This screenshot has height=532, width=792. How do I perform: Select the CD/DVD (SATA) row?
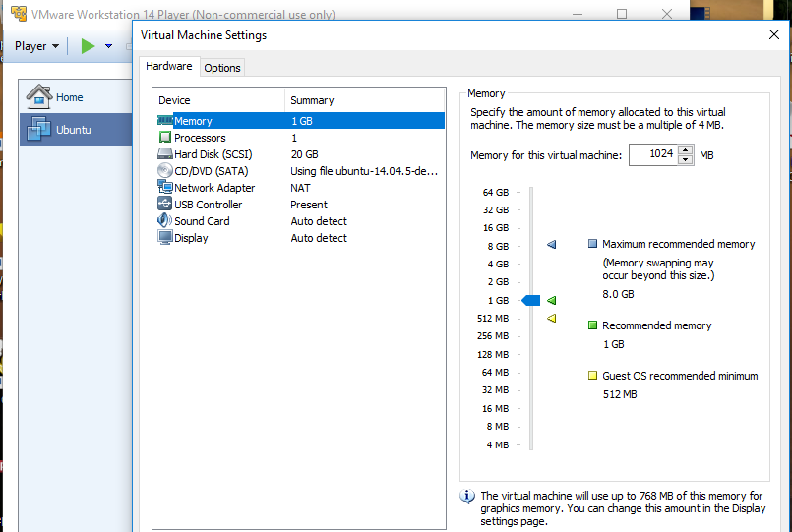click(300, 170)
